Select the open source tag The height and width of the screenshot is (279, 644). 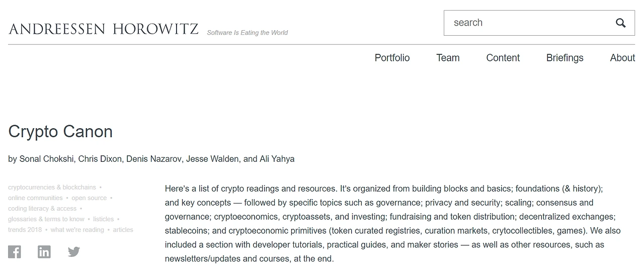tap(89, 198)
